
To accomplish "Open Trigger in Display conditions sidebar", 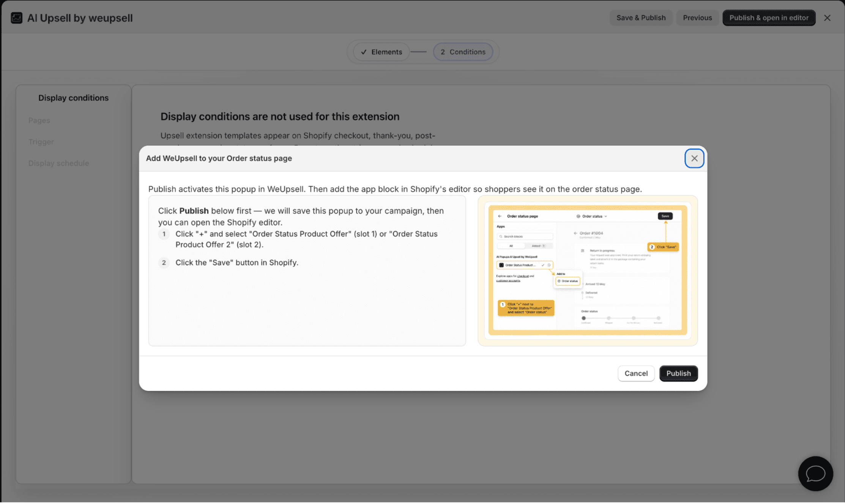I will pos(41,142).
